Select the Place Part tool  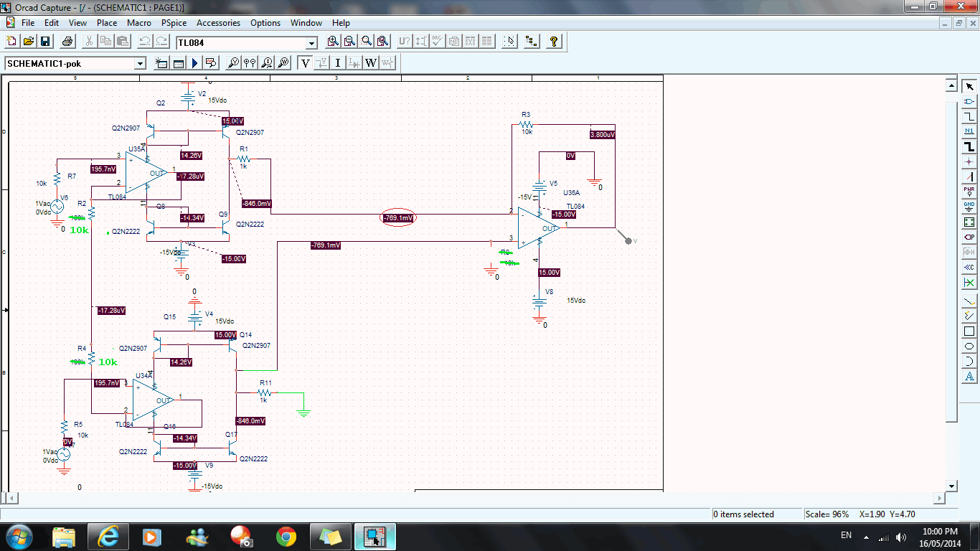[x=969, y=101]
